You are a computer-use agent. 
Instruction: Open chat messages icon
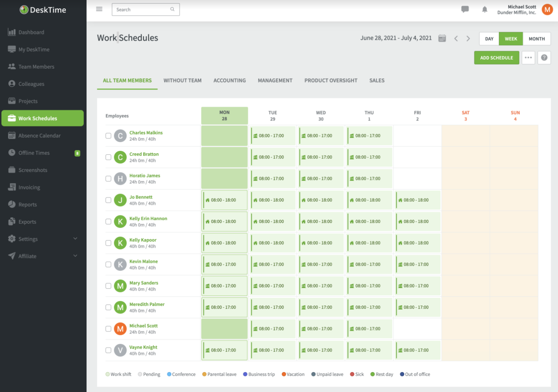coord(465,9)
